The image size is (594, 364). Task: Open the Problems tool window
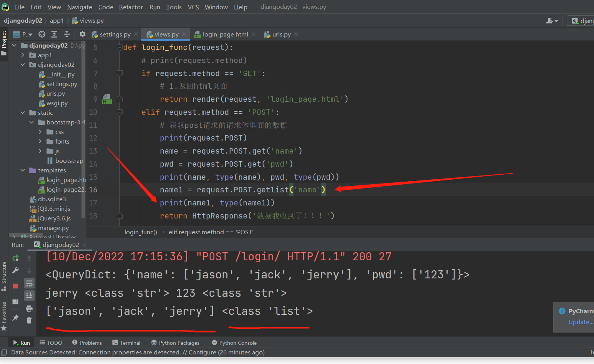87,342
